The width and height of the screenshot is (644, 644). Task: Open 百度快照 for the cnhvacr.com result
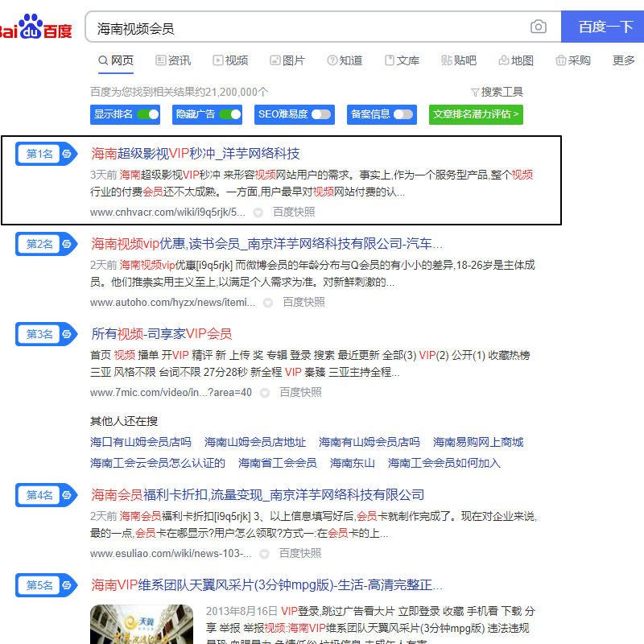tap(294, 212)
